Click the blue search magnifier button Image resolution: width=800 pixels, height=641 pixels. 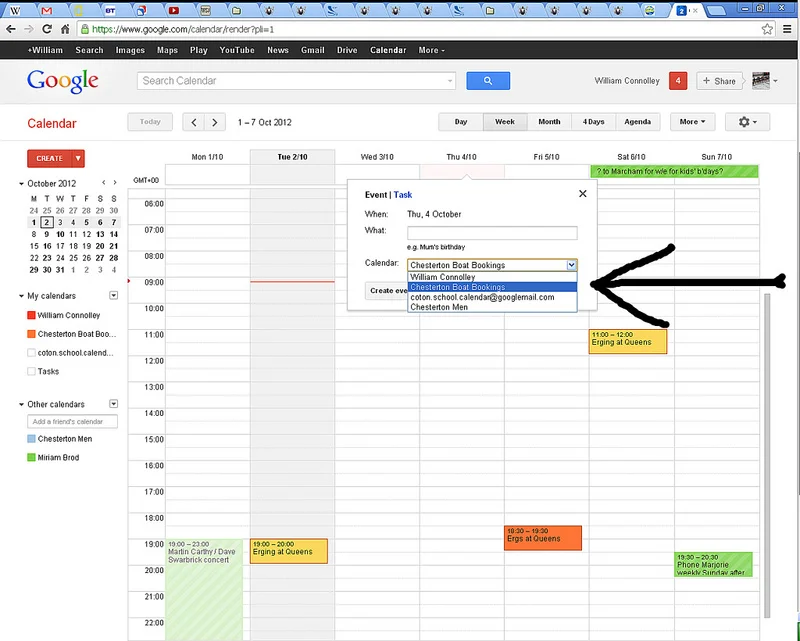(x=488, y=81)
